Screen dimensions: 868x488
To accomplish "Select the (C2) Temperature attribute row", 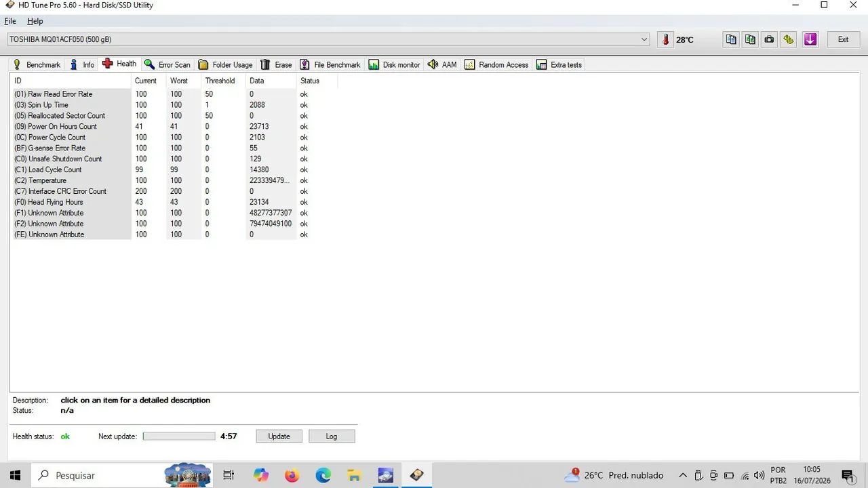I will (x=174, y=181).
